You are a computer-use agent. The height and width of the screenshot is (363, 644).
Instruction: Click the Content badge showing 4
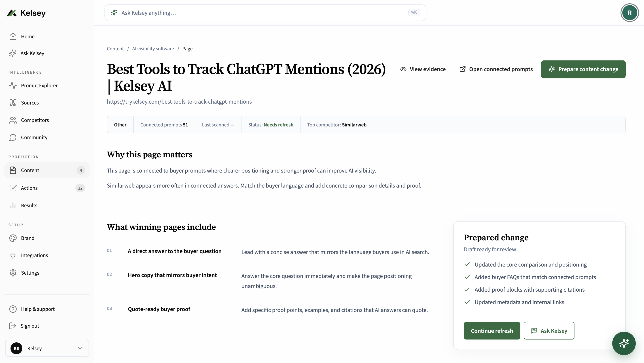80,170
